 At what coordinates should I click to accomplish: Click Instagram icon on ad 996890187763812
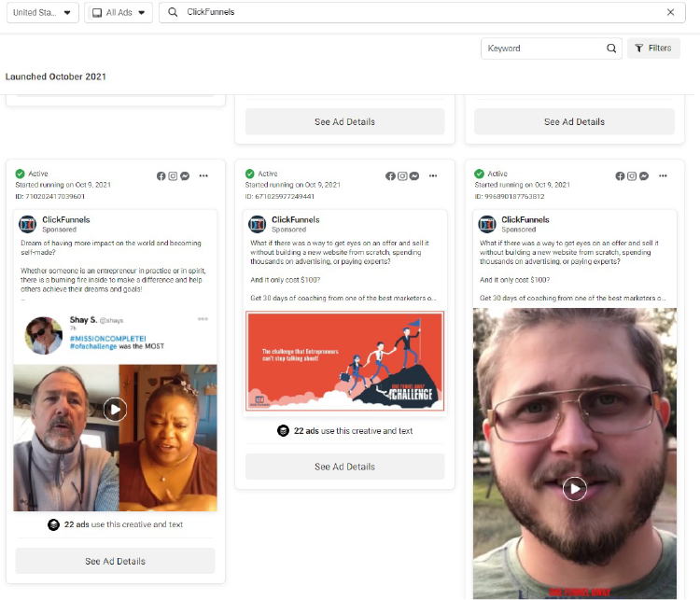[x=632, y=176]
